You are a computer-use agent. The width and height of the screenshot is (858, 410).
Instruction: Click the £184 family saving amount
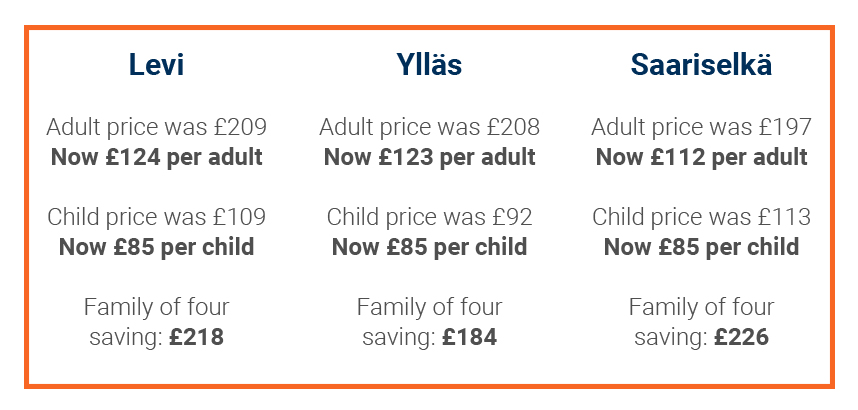tap(469, 337)
